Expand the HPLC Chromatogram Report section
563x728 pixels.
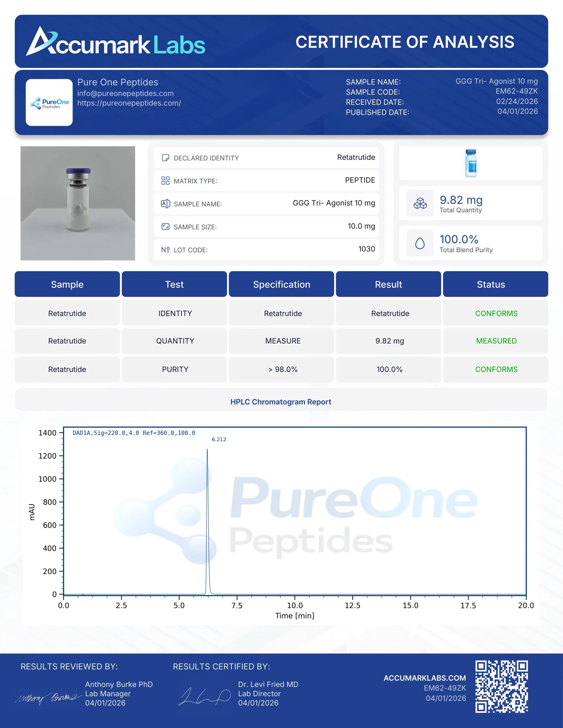click(281, 402)
